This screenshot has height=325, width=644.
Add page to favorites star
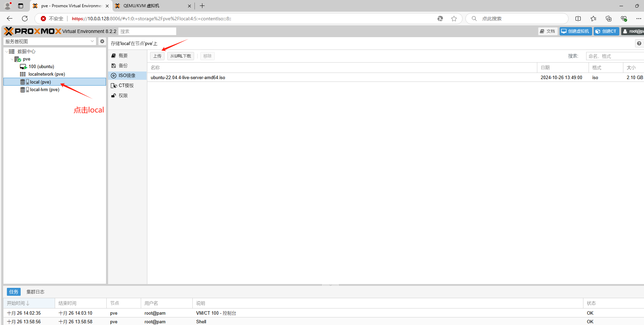(454, 19)
